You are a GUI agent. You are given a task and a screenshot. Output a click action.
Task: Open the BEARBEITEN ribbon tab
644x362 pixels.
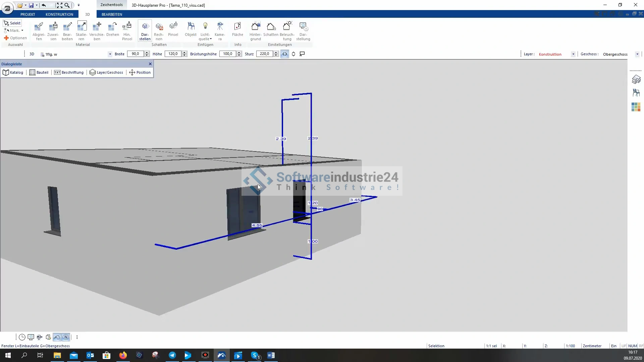(112, 14)
